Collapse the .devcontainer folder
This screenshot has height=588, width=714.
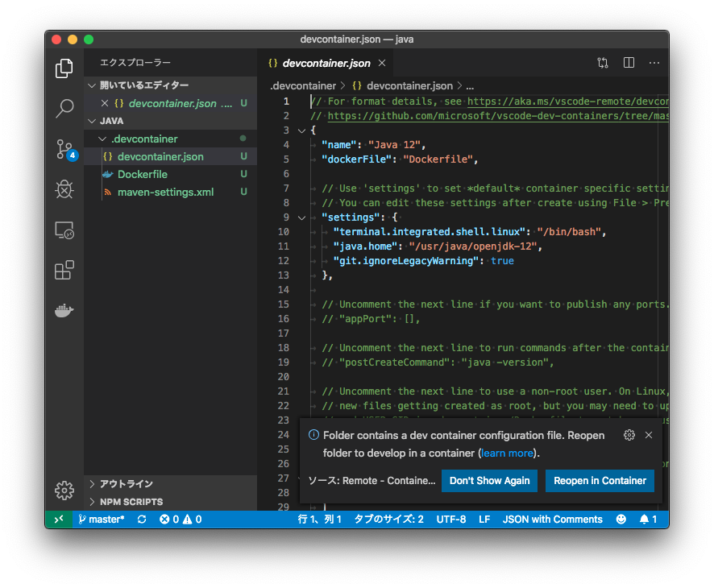pyautogui.click(x=102, y=139)
